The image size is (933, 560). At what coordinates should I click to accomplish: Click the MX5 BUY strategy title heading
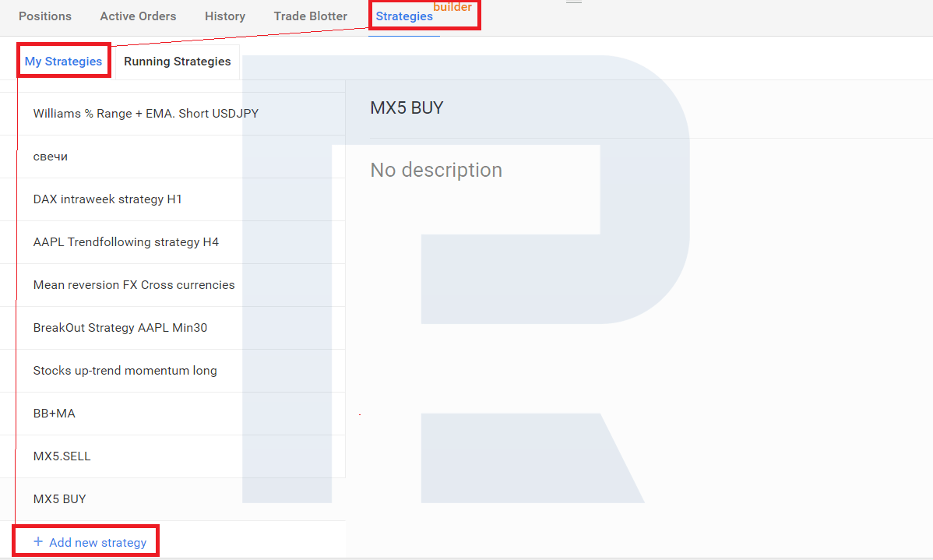[407, 107]
